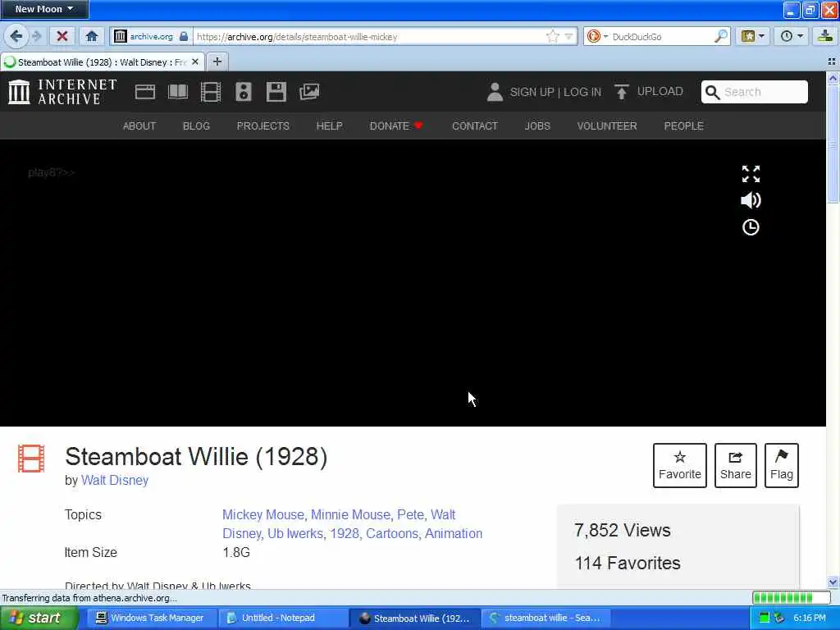
Task: Open the Images icon in Archive nav
Action: pyautogui.click(x=309, y=92)
